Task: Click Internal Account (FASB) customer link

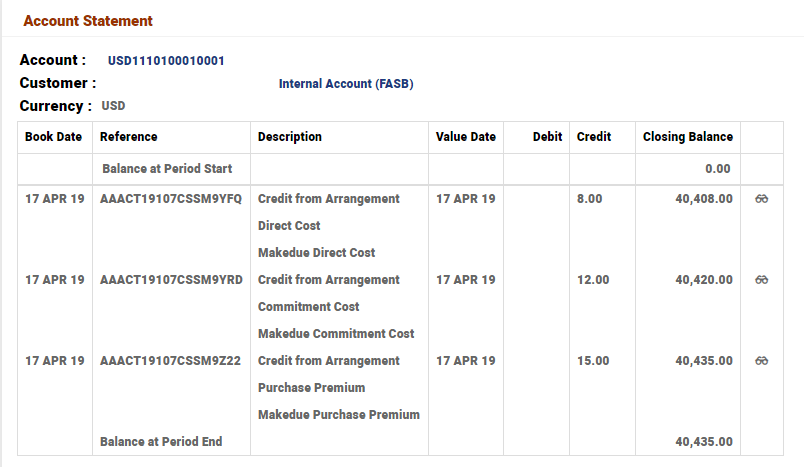Action: click(x=346, y=84)
